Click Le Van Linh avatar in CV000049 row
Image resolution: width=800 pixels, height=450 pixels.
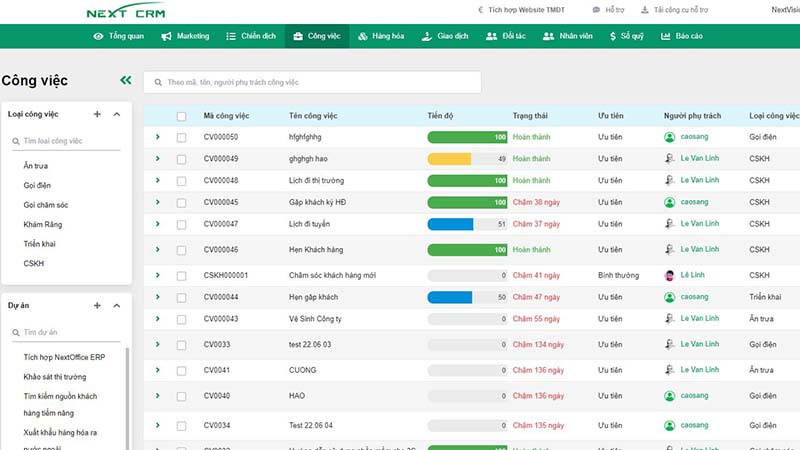click(x=669, y=159)
